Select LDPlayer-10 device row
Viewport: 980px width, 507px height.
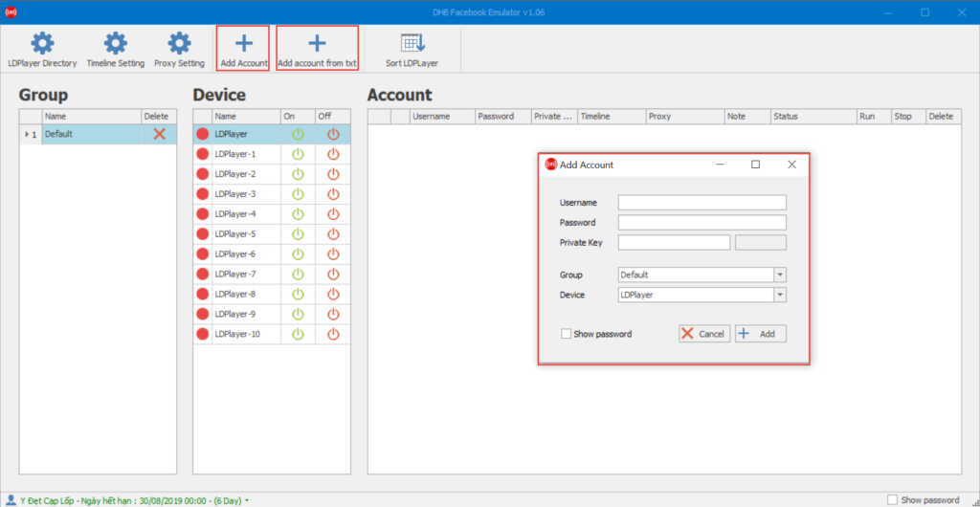coord(272,334)
